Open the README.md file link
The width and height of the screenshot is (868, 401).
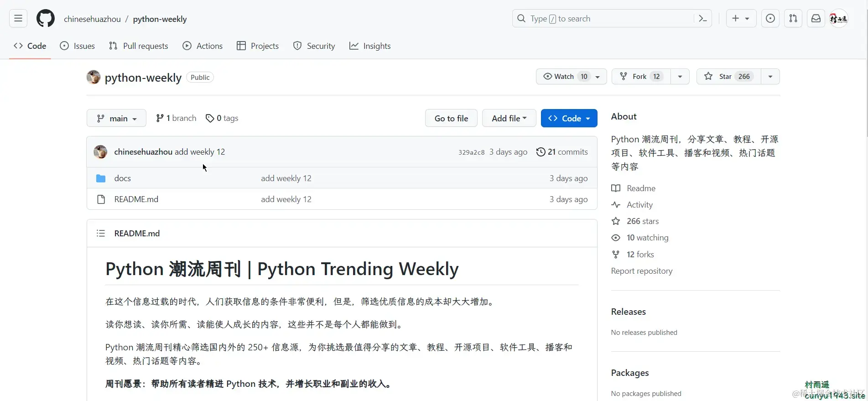click(x=136, y=199)
